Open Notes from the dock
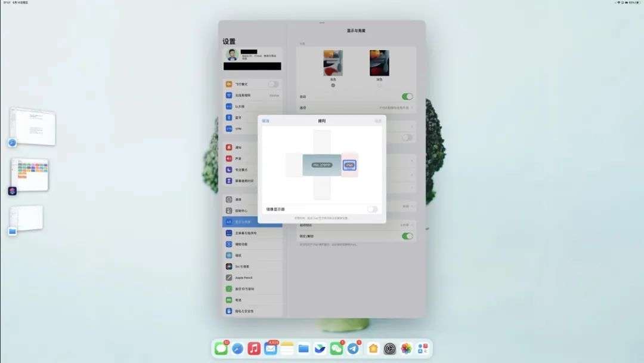This screenshot has height=363, width=644. (x=287, y=349)
